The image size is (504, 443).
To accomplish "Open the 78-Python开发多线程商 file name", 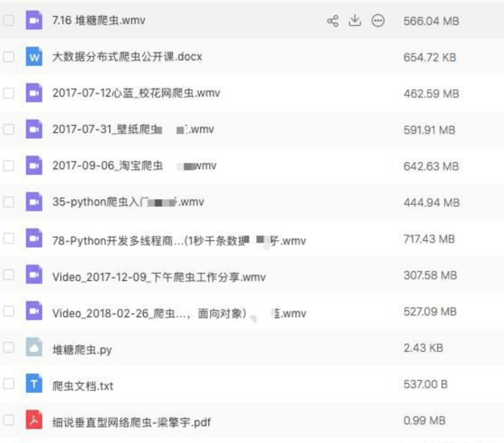I will [179, 241].
